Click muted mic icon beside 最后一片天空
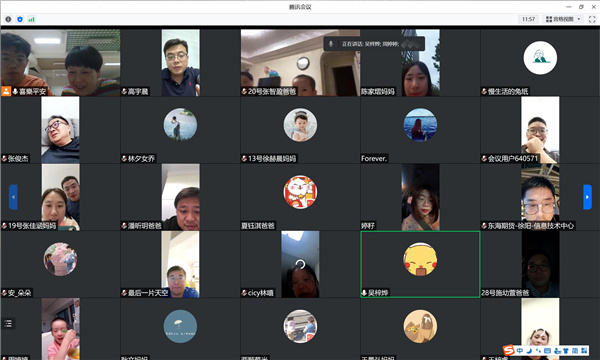This screenshot has height=360, width=600. 124,293
